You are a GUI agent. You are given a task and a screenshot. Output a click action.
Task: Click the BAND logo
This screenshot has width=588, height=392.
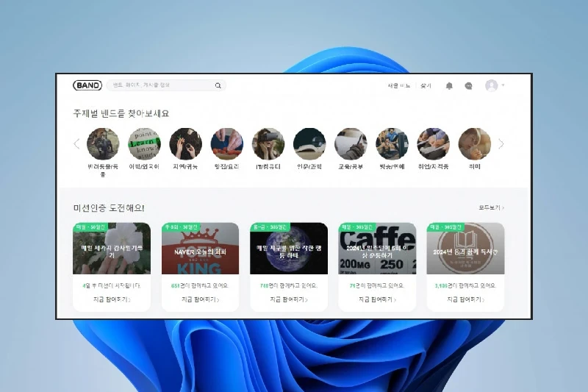[87, 85]
